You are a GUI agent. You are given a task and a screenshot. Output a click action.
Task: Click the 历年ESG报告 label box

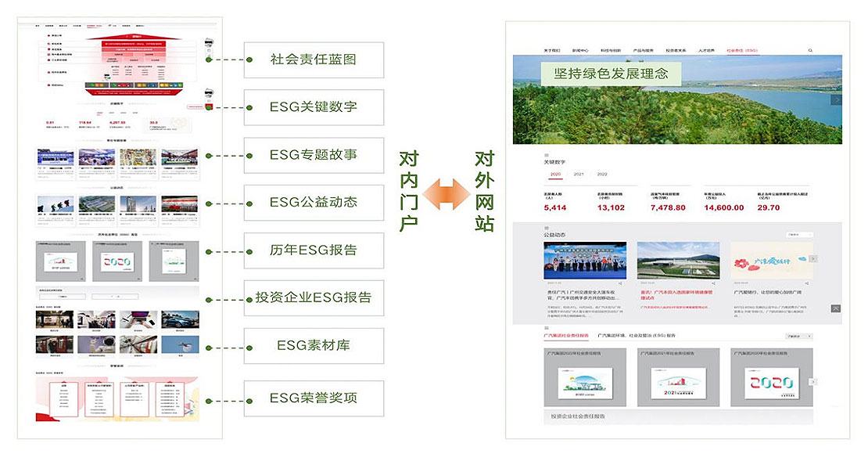(314, 250)
